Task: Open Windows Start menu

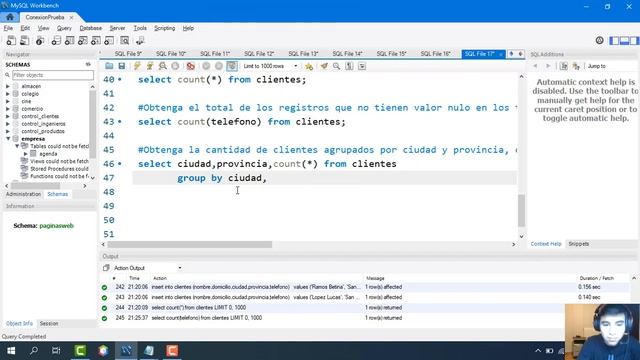Action: pyautogui.click(x=11, y=351)
